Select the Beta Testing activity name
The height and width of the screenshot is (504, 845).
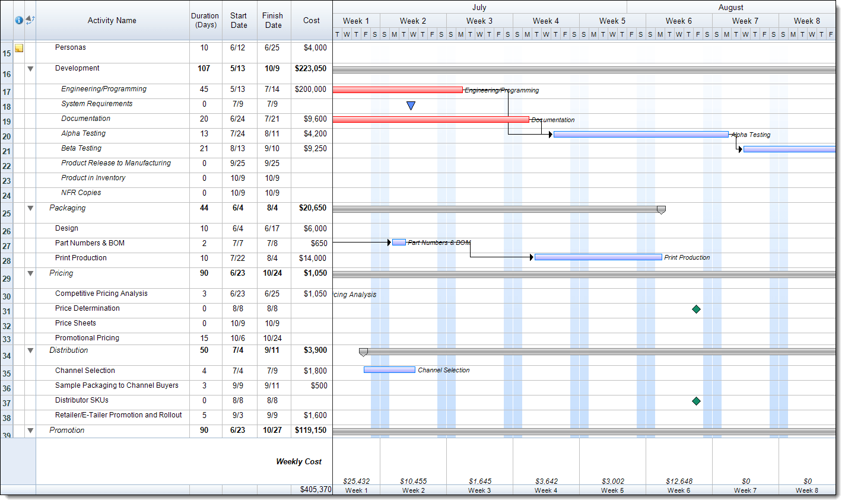tap(81, 148)
